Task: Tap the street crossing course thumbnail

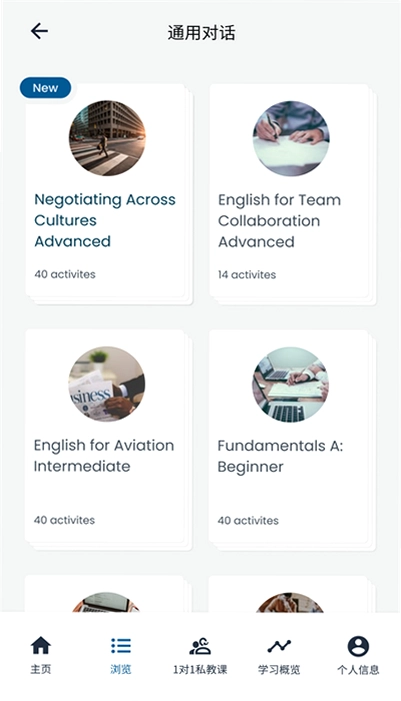Action: (107, 138)
